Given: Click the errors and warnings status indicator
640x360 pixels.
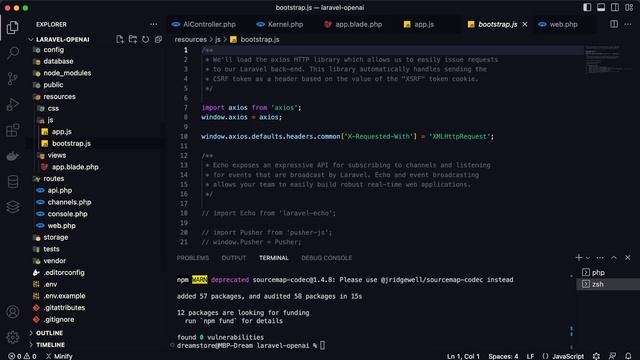Looking at the screenshot, I should pyautogui.click(x=22, y=356).
